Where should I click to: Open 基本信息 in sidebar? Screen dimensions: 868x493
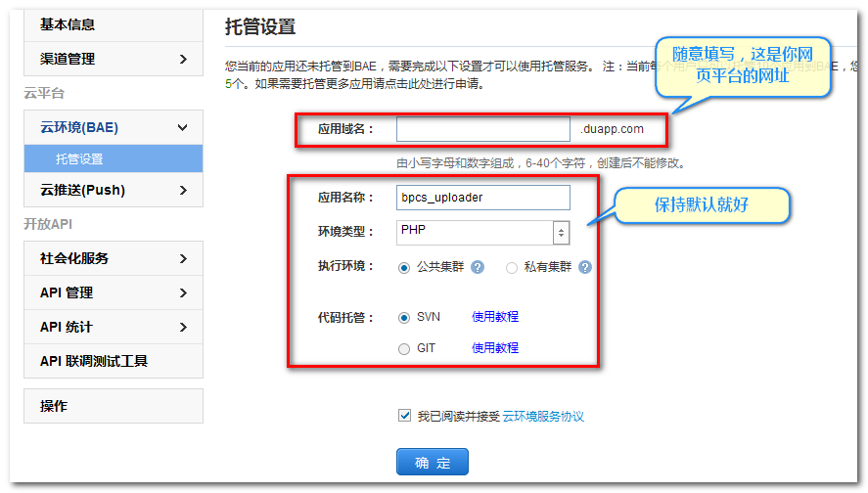coord(114,24)
